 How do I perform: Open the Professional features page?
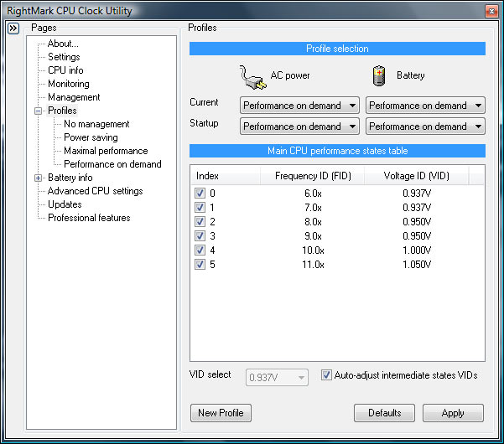(89, 218)
